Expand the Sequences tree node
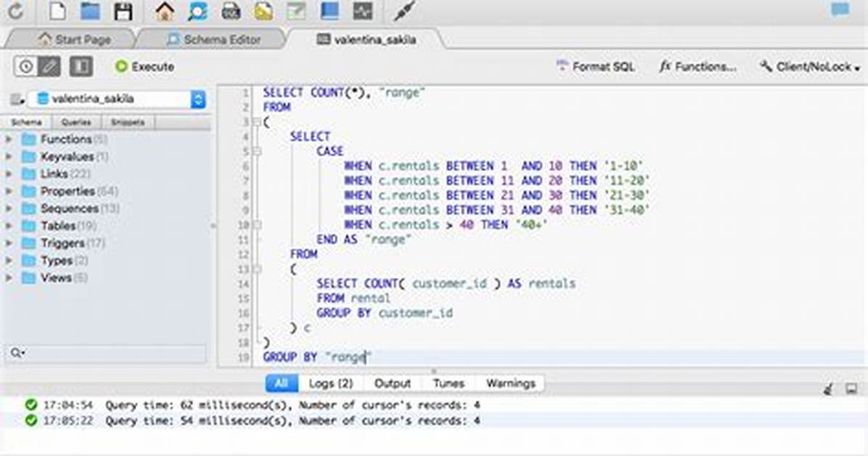The width and height of the screenshot is (868, 456). [x=9, y=208]
